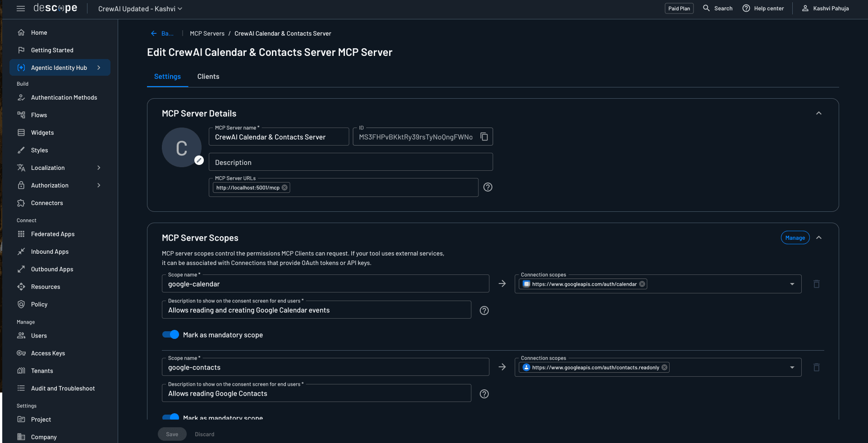
Task: Expand the Authorization submenu arrow
Action: (99, 185)
